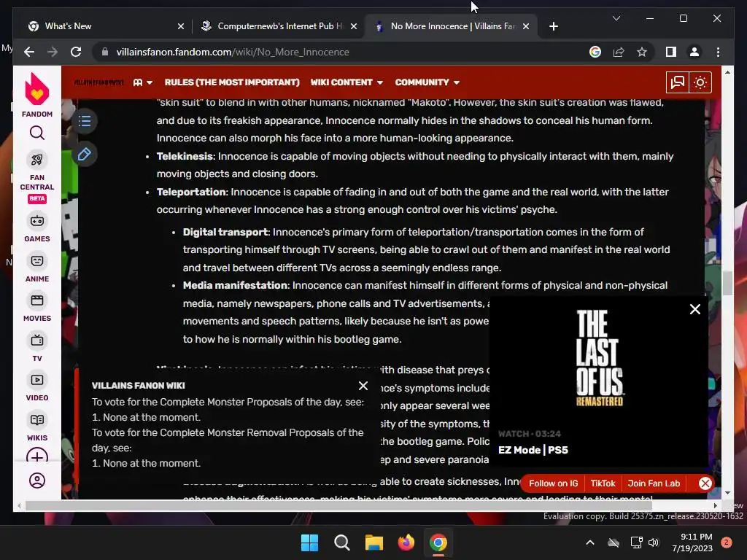The image size is (747, 560).
Task: Go back in Chrome
Action: point(29,52)
